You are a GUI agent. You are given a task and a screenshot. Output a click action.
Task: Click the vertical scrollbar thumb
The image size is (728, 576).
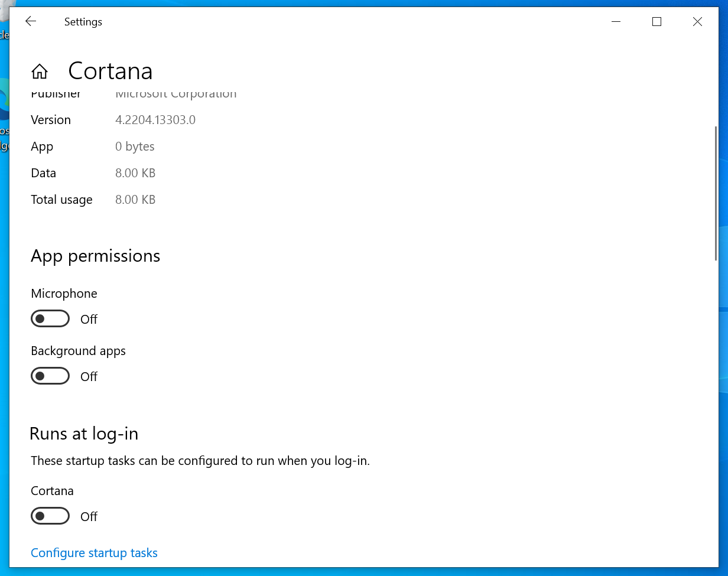pos(716,192)
